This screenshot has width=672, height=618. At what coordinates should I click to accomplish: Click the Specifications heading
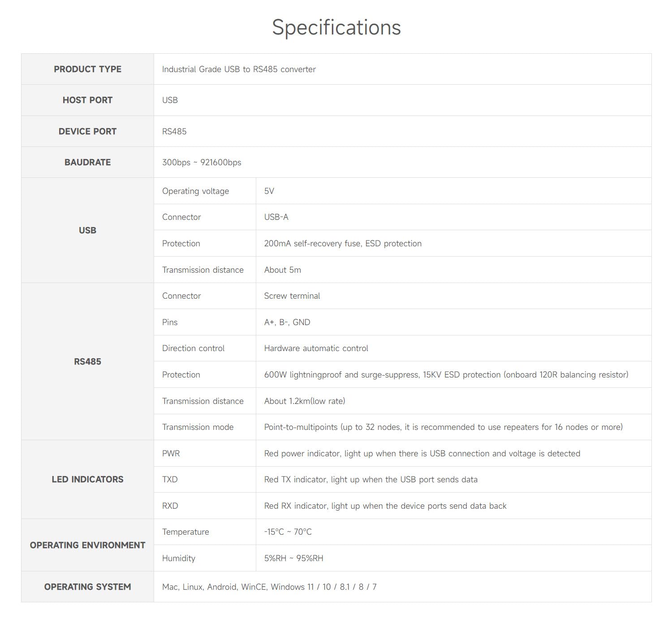click(x=336, y=27)
